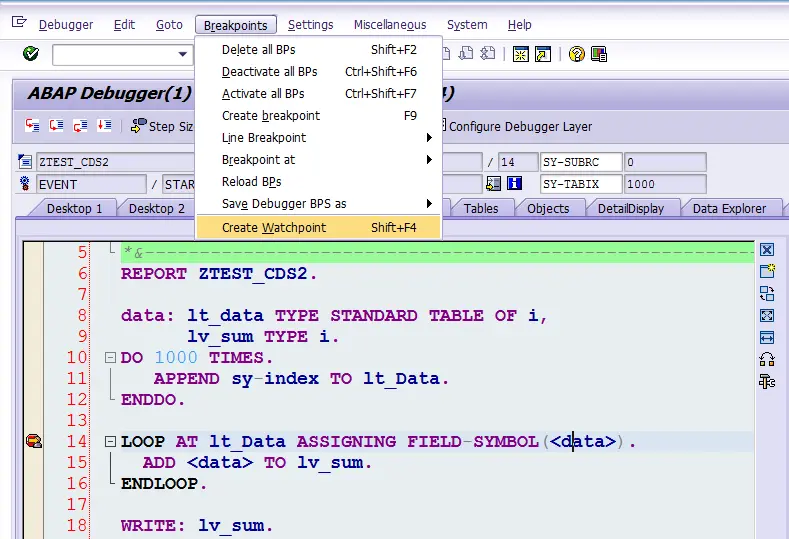Click the Execute step-over debugger icon
The width and height of the screenshot is (789, 539).
point(56,125)
